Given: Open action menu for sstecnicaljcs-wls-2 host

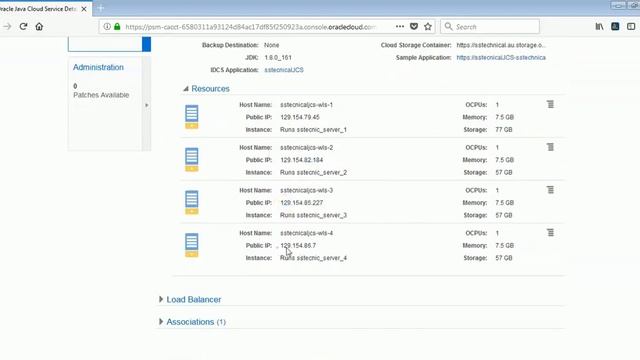Looking at the screenshot, I should [550, 147].
